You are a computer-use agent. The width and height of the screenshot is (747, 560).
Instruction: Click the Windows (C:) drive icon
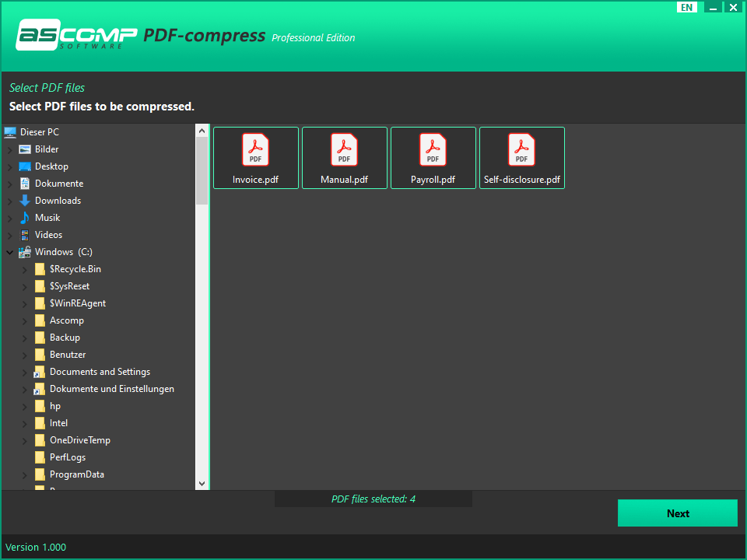tap(25, 252)
